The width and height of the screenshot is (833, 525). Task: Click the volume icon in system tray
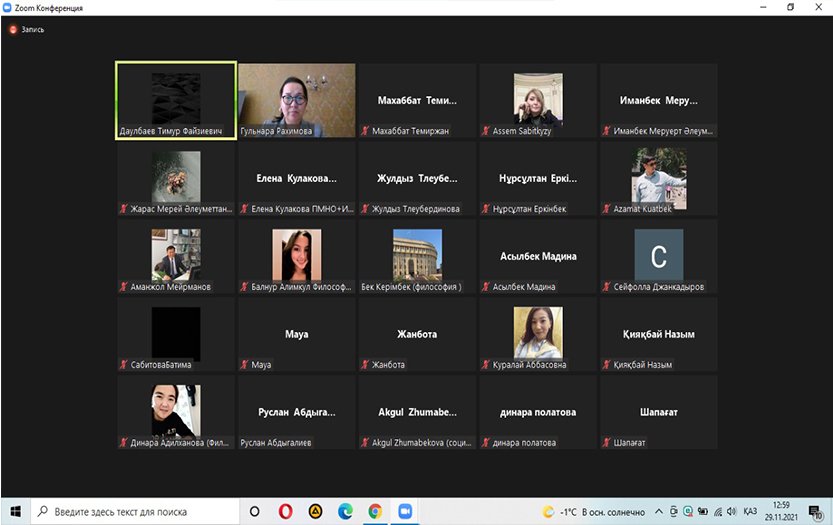pyautogui.click(x=732, y=511)
